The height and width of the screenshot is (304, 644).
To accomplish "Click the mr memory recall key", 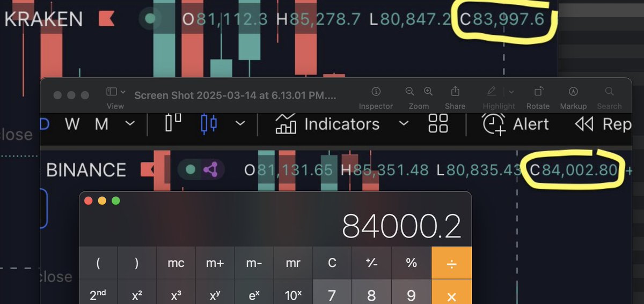I will (x=293, y=263).
